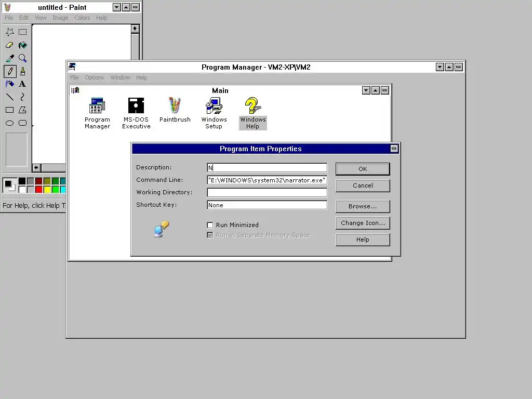The height and width of the screenshot is (399, 532).
Task: Select the Pick Color eyedropper tool
Action: tap(10, 58)
